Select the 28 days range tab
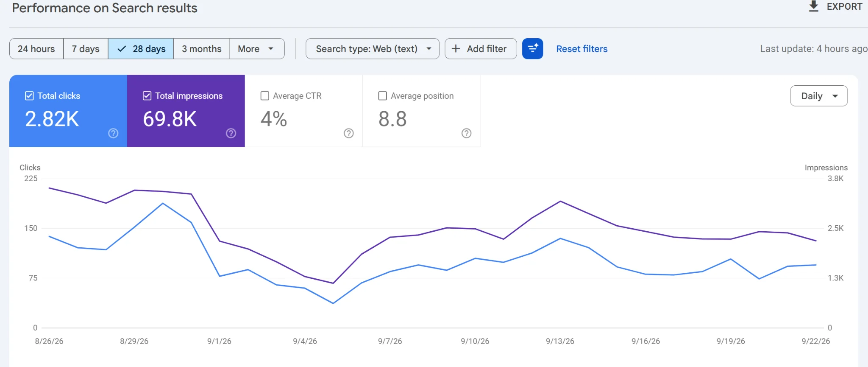This screenshot has height=367, width=868. [141, 49]
